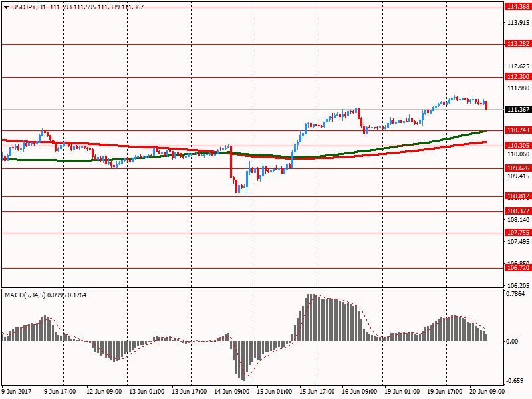Viewport: 532px width, 399px height.
Task: Select the 20 Jun 09:00 time label
Action: click(487, 392)
